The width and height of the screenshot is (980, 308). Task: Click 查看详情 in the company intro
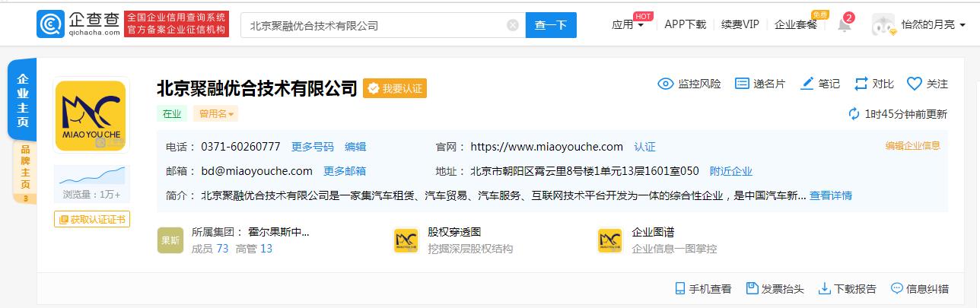coord(831,195)
